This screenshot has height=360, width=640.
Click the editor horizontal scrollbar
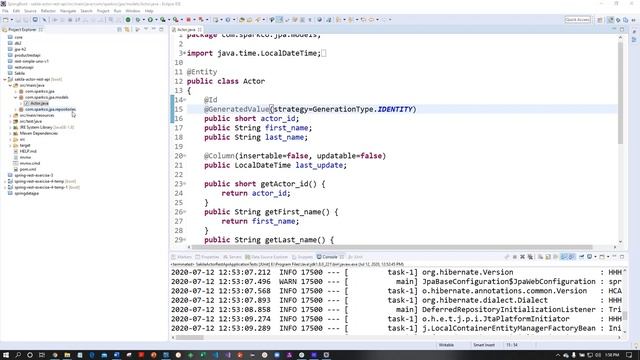tap(392, 247)
